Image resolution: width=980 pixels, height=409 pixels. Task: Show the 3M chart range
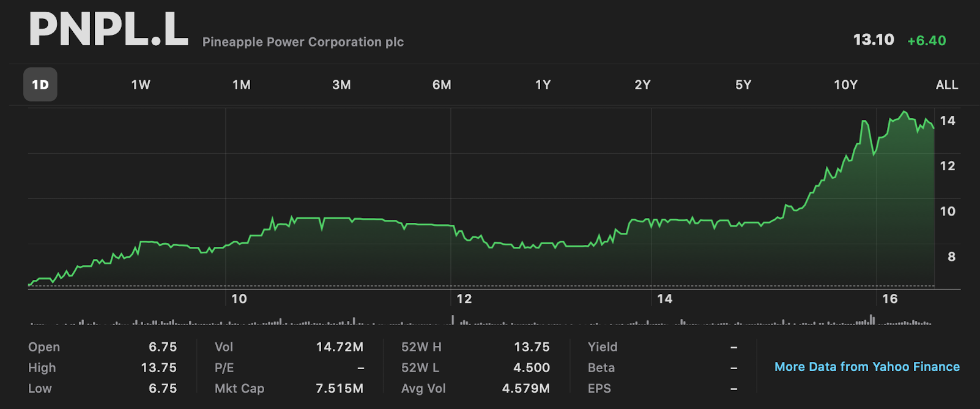(x=341, y=85)
